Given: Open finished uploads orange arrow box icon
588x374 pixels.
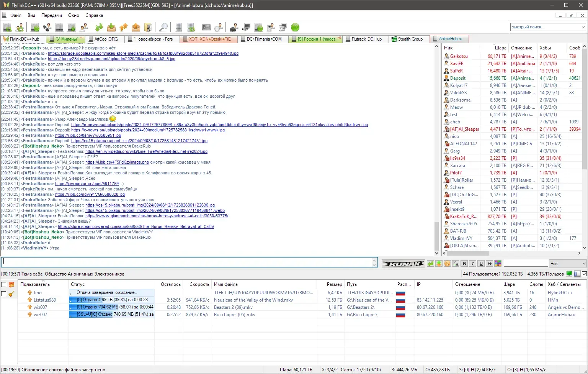Looking at the screenshot, I should (x=136, y=27).
